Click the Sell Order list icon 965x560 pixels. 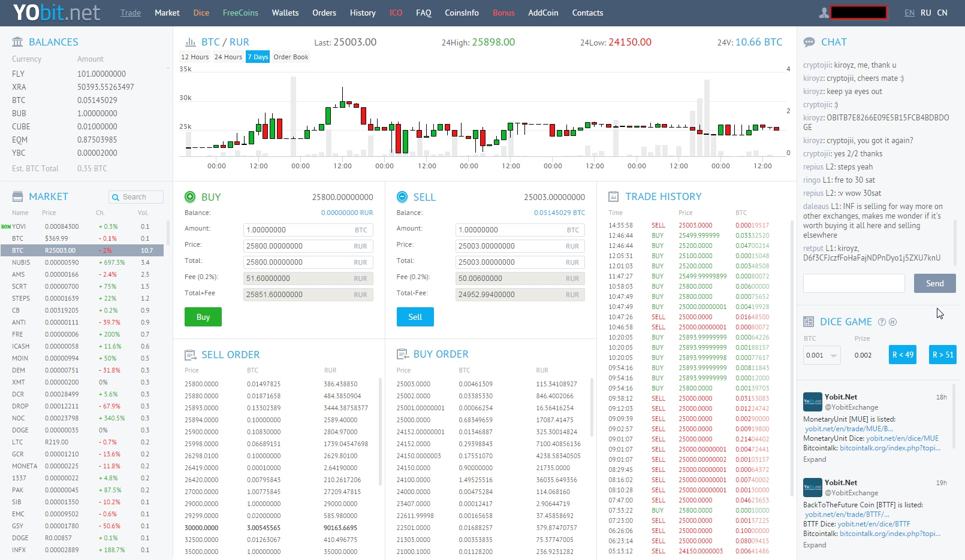(x=191, y=355)
